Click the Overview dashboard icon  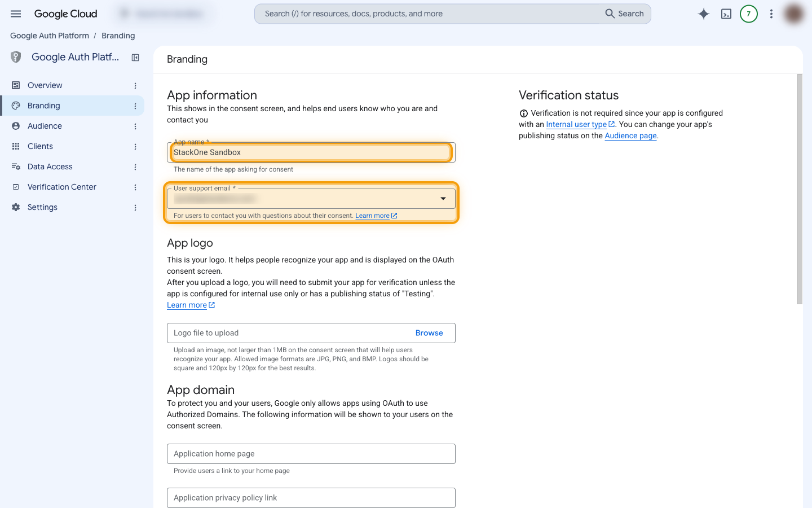click(16, 85)
